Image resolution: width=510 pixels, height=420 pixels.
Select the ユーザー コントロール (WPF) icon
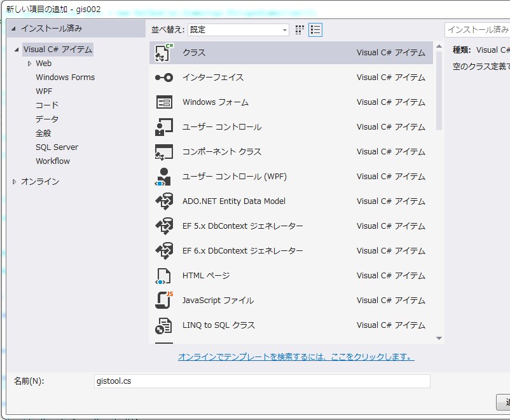click(164, 177)
